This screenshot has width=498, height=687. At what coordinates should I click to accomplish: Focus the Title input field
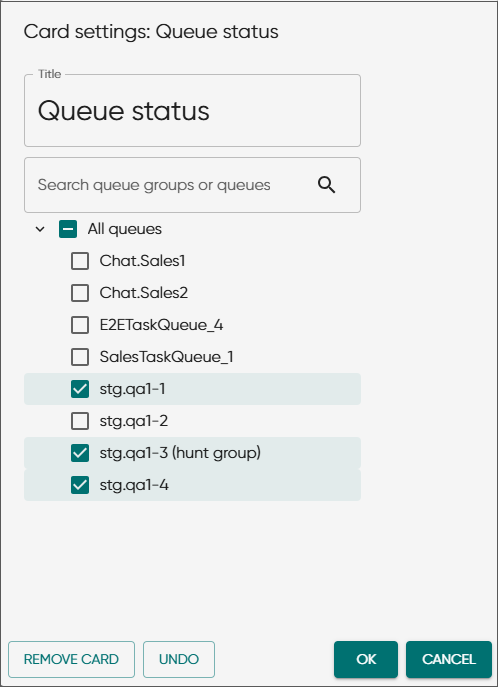(192, 110)
